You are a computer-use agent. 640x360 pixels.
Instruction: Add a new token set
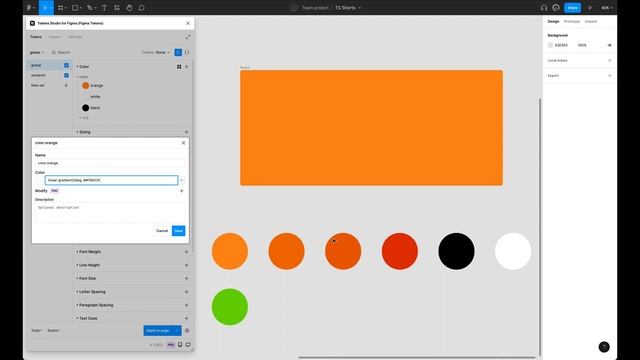pos(66,85)
